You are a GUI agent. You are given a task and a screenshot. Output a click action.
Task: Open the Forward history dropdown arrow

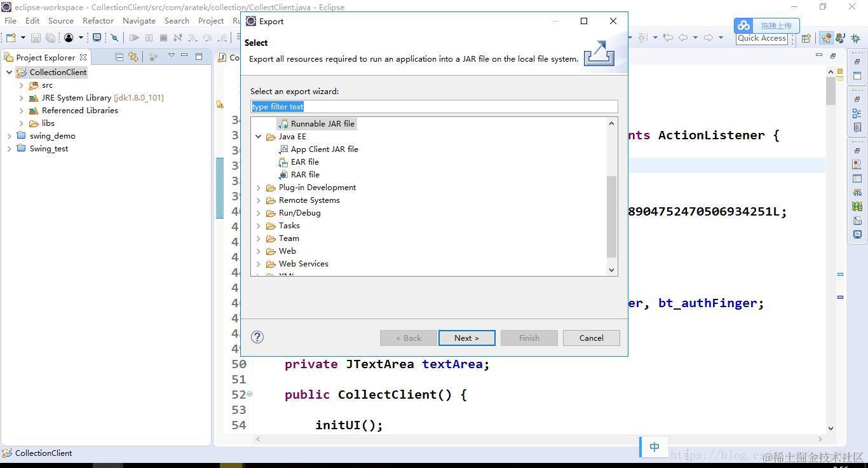(x=721, y=38)
